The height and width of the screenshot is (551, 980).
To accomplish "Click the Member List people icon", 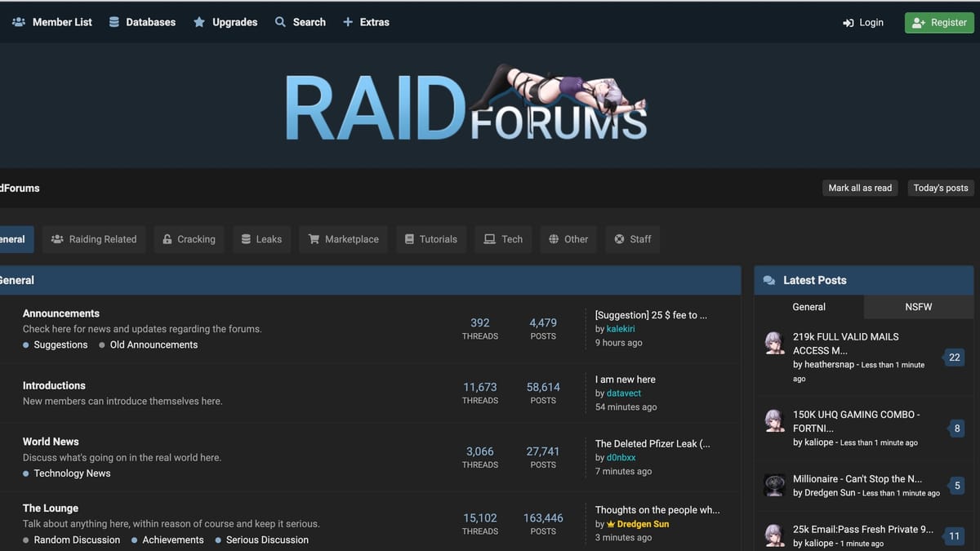I will pos(19,22).
